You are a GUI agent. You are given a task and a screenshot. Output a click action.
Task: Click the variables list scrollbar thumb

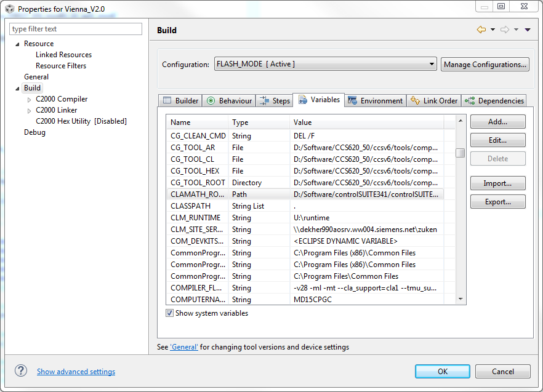click(461, 153)
